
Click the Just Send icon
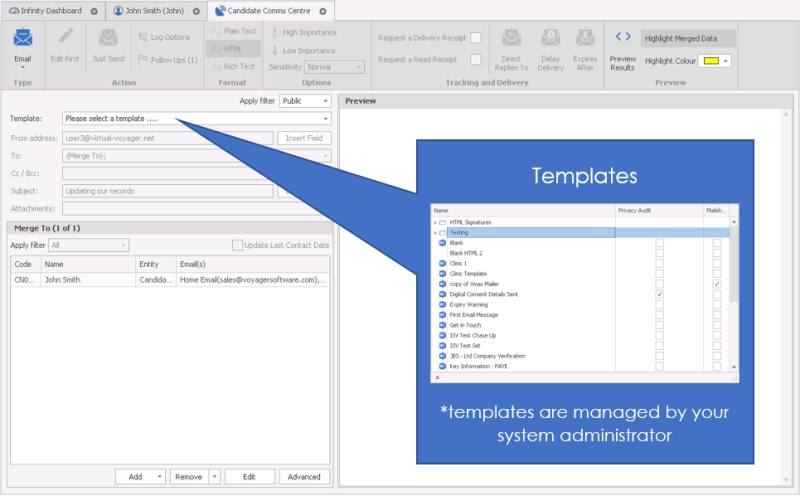point(108,40)
